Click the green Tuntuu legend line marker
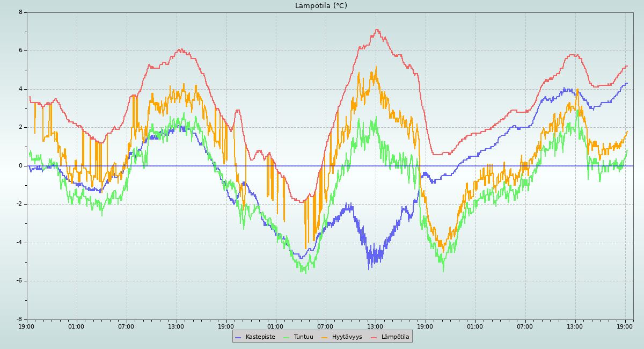 286,337
